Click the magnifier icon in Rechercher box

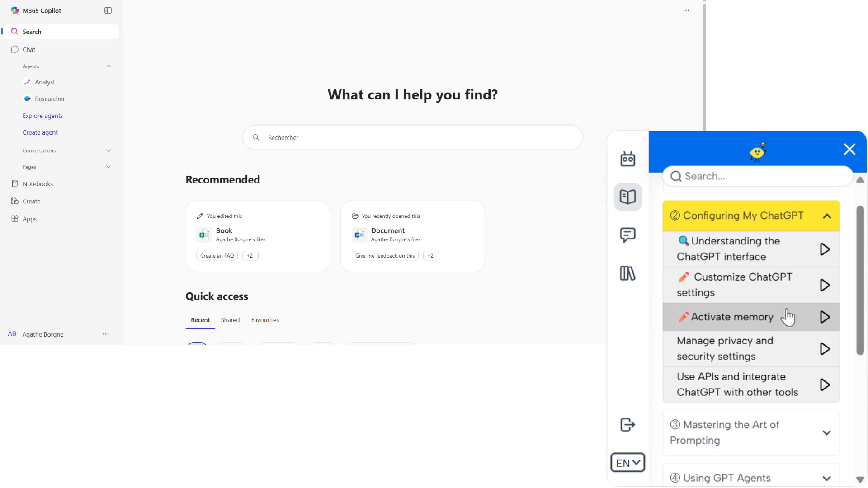[256, 137]
